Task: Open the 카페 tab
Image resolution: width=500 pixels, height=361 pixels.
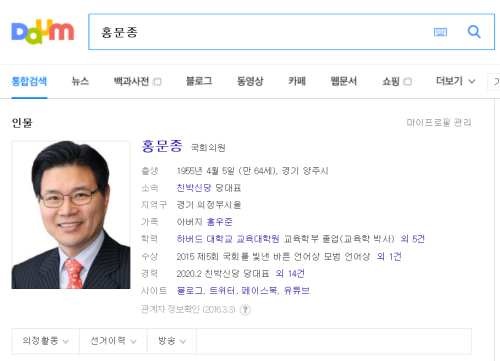Action: [297, 81]
